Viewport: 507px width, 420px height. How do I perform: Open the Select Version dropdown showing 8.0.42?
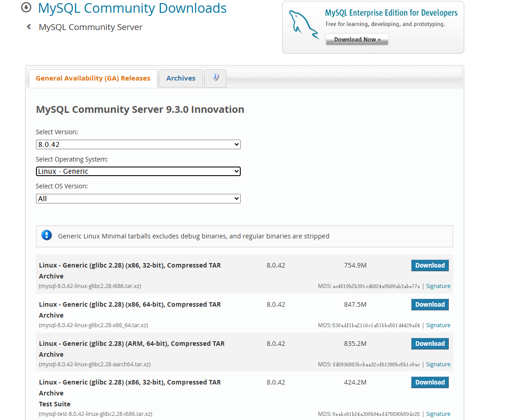coord(138,145)
